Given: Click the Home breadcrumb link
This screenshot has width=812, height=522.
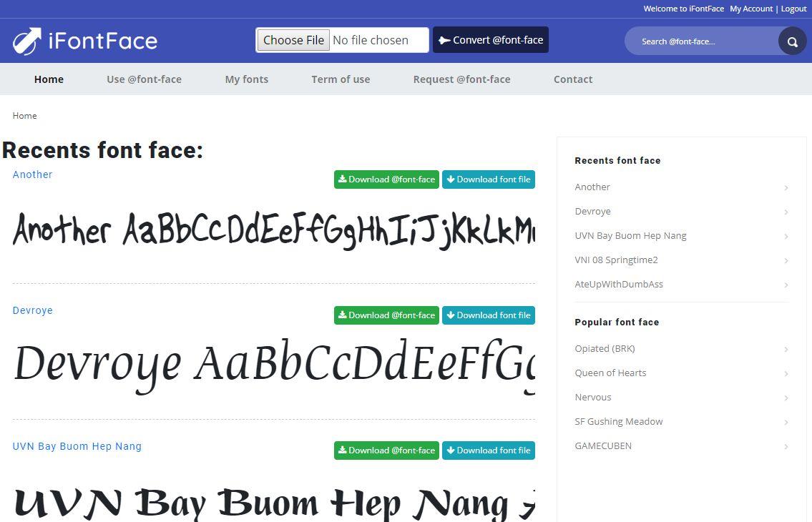Looking at the screenshot, I should (24, 116).
